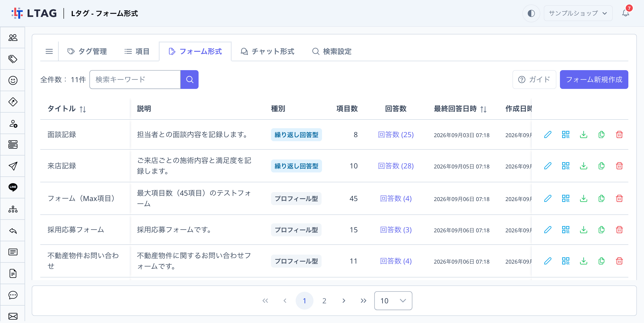Viewport: 644px width, 323px height.
Task: Duplicate the 採用応募フォーム form
Action: 601,230
